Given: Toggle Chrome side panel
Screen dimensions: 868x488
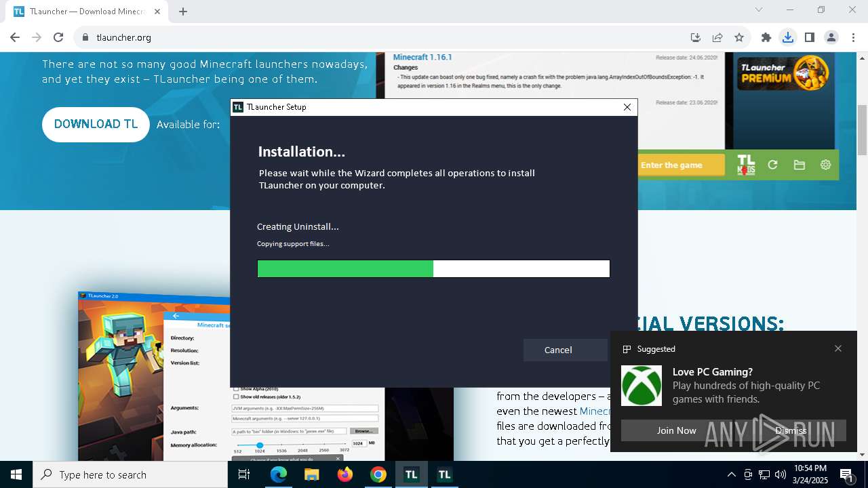Looking at the screenshot, I should tap(810, 37).
